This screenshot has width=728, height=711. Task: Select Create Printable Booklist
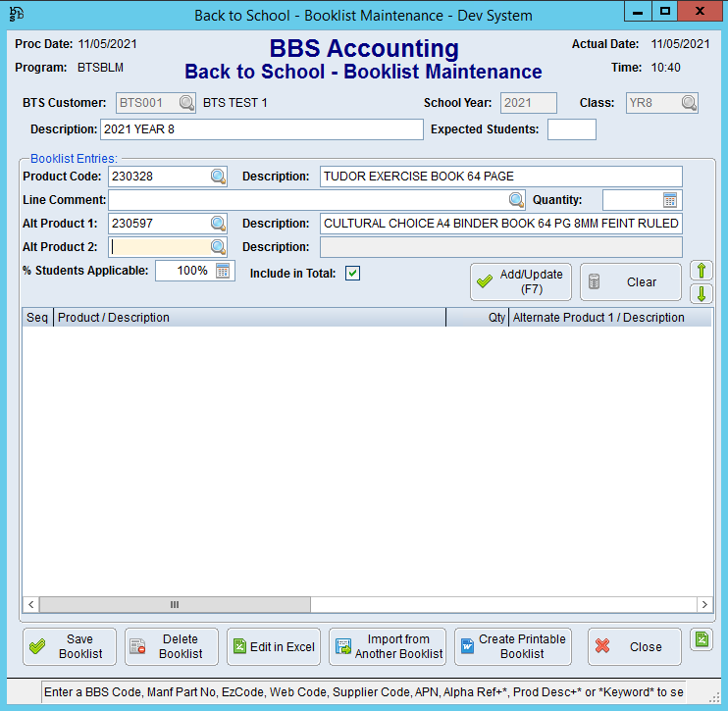click(512, 647)
